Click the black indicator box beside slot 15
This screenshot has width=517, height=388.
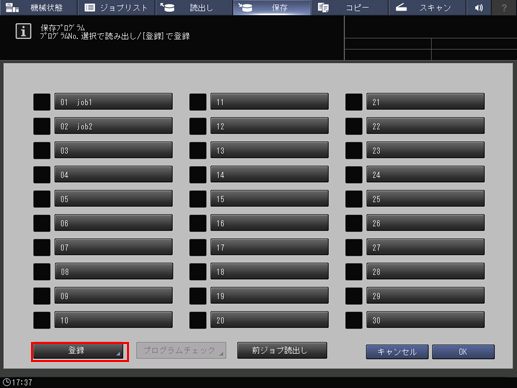(198, 199)
